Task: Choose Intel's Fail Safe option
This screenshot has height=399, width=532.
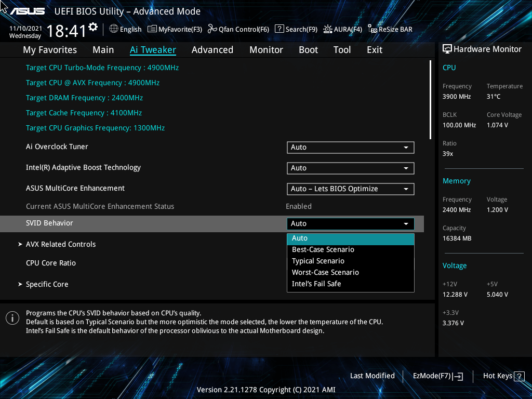Action: pyautogui.click(x=351, y=284)
